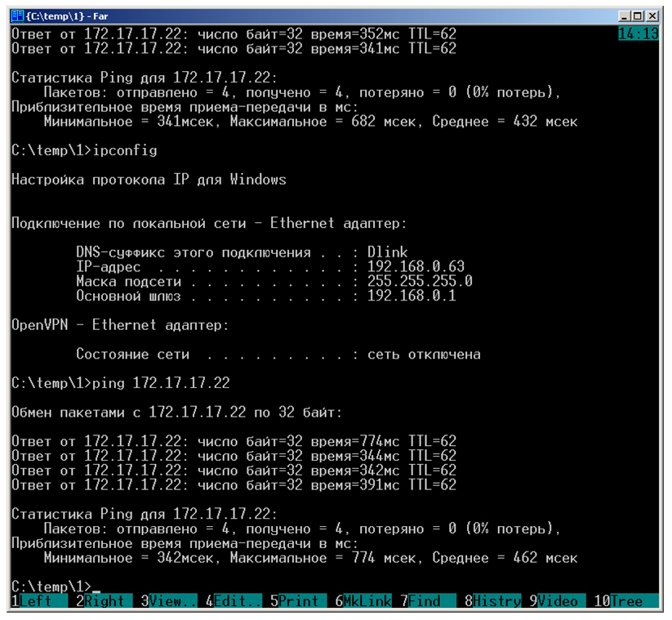Image resolution: width=672 pixels, height=620 pixels.
Task: Open View via the 3 key bar item
Action: 170,601
